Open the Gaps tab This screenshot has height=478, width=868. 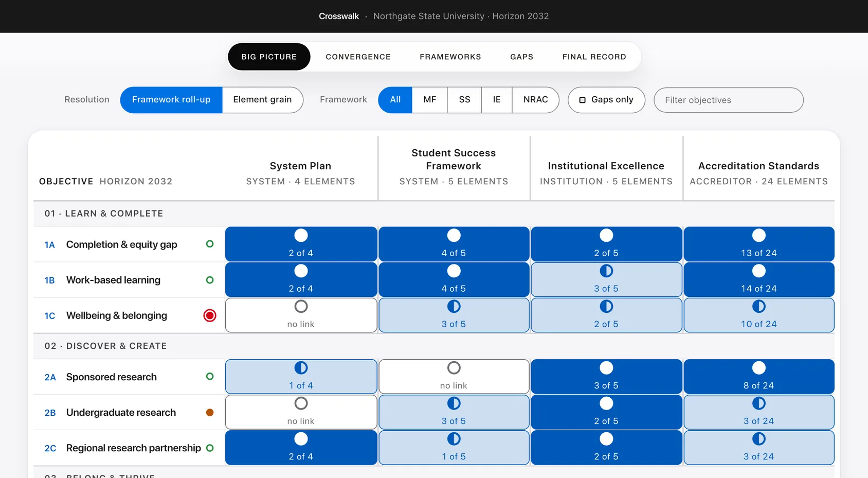pyautogui.click(x=521, y=57)
